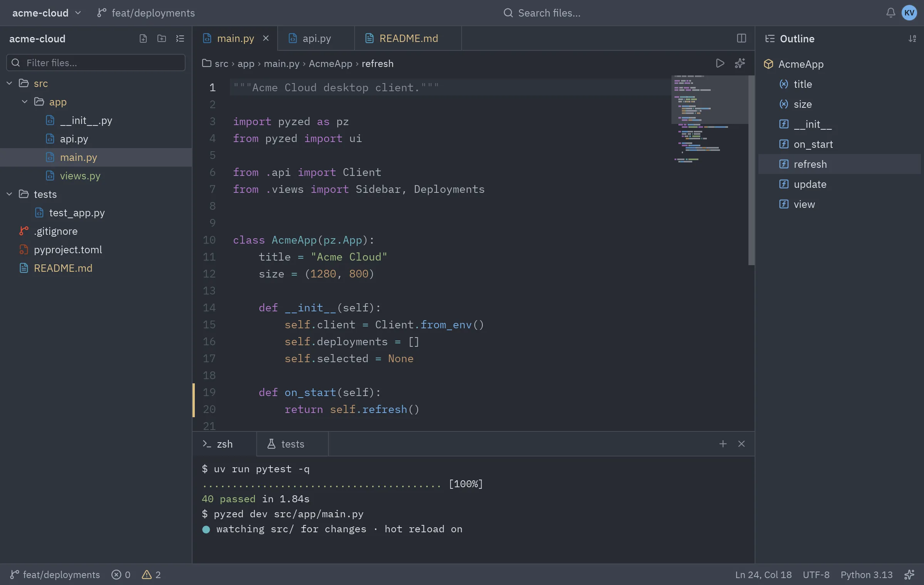Click the errors count in status bar
This screenshot has width=924, height=585.
point(121,575)
